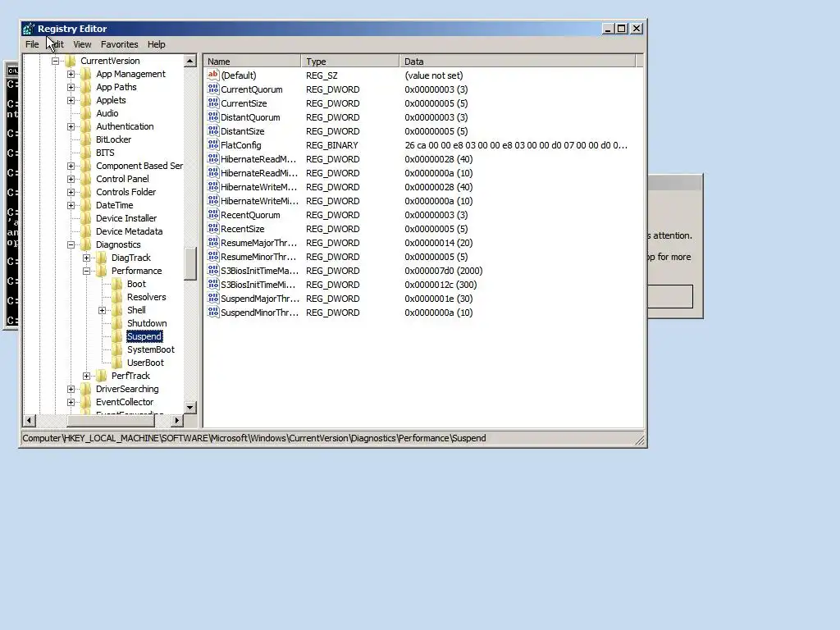Click the SystemBoot folder icon
This screenshot has height=630, width=840.
click(117, 349)
